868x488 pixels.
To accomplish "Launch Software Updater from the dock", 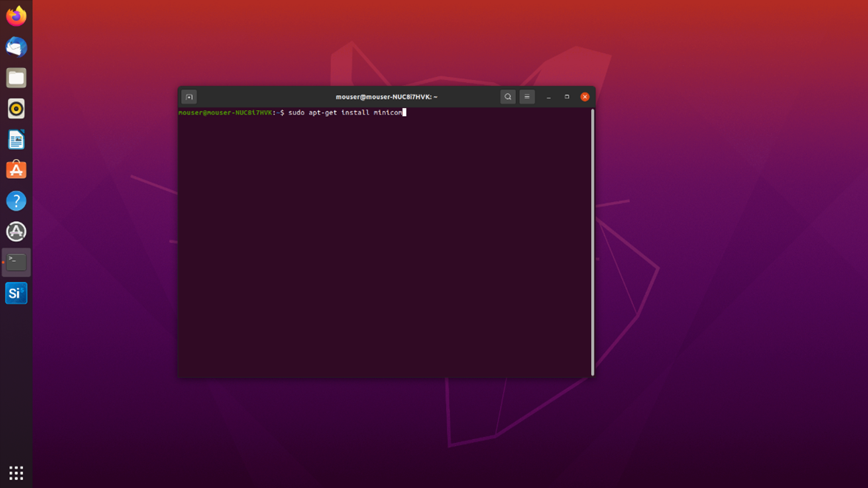I will [x=16, y=231].
